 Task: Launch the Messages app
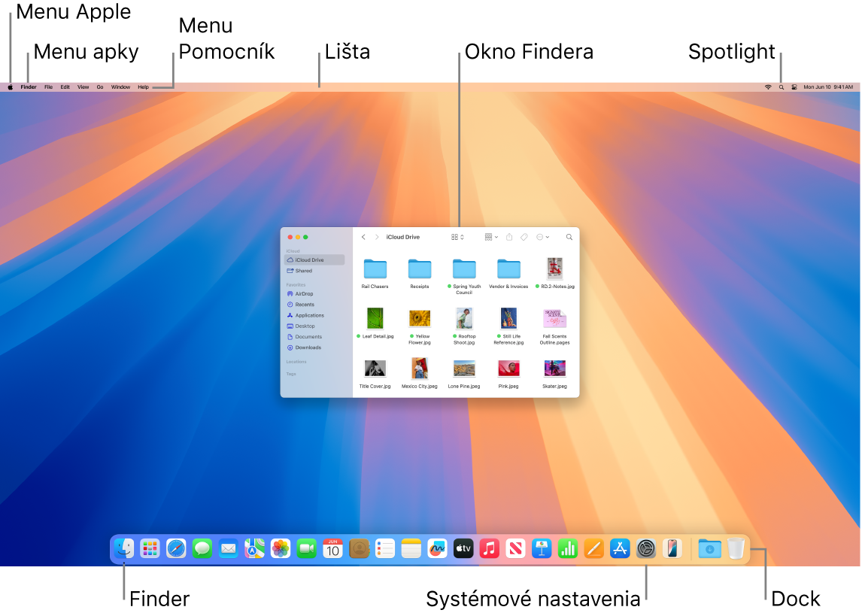click(x=202, y=549)
